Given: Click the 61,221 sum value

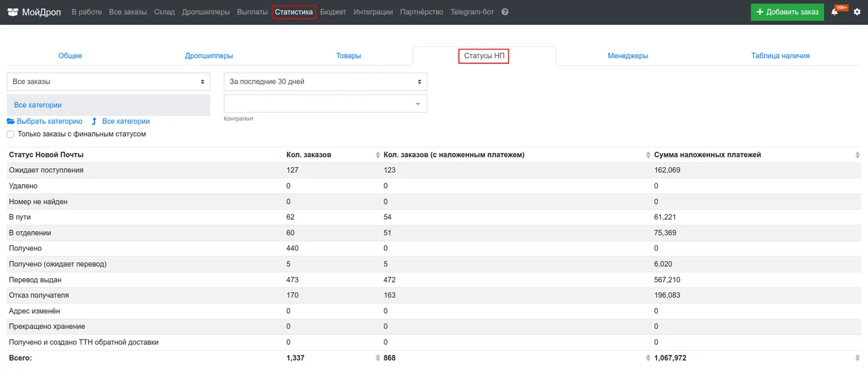Looking at the screenshot, I should point(665,217).
